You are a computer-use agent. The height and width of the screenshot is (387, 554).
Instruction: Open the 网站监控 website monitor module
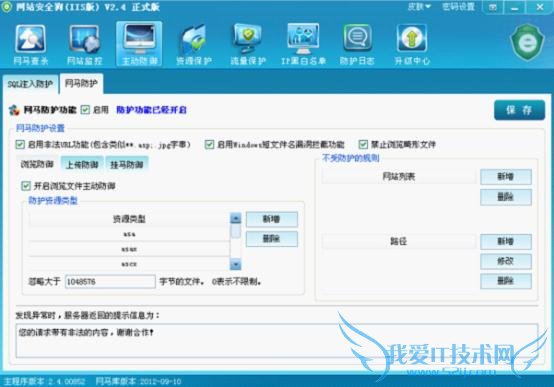(x=84, y=44)
